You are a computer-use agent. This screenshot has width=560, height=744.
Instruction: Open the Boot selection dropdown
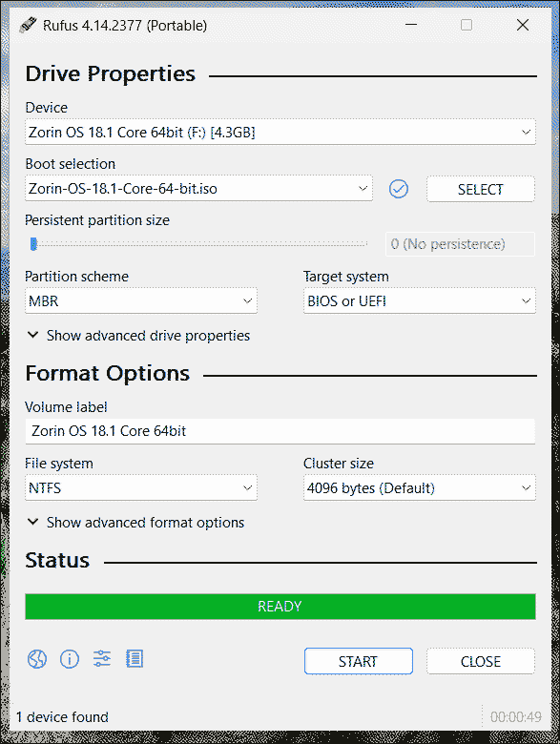coord(198,189)
